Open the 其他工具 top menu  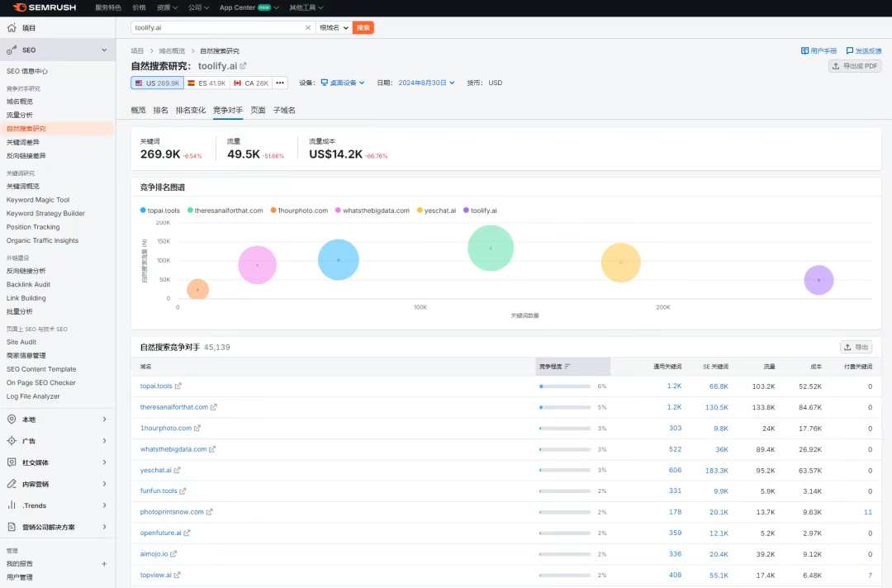coord(306,7)
